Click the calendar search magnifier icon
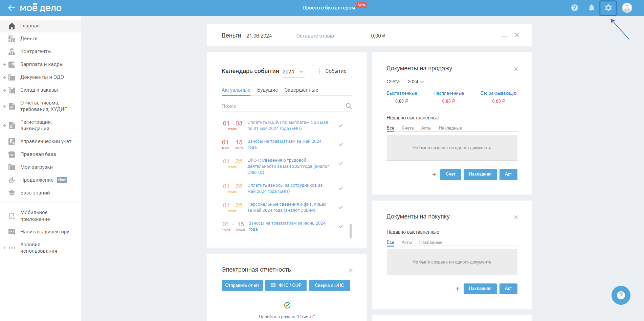This screenshot has width=644, height=321. click(x=349, y=106)
